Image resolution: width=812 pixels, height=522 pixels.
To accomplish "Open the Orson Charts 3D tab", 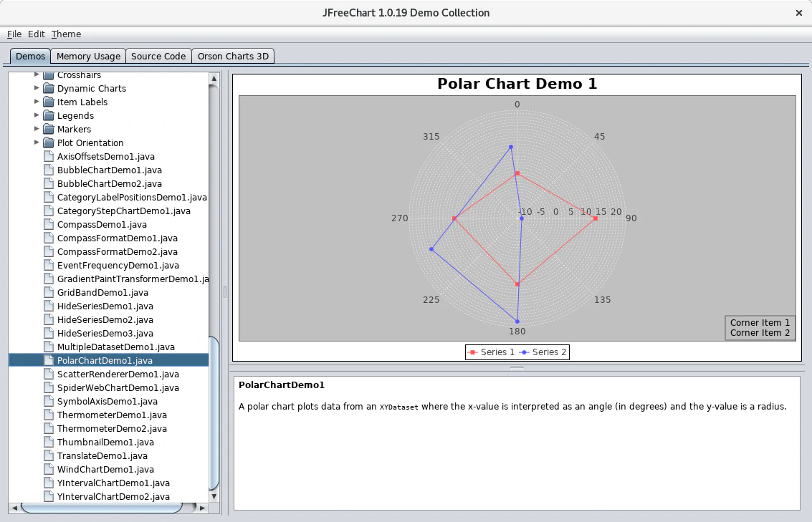I will 233,57.
